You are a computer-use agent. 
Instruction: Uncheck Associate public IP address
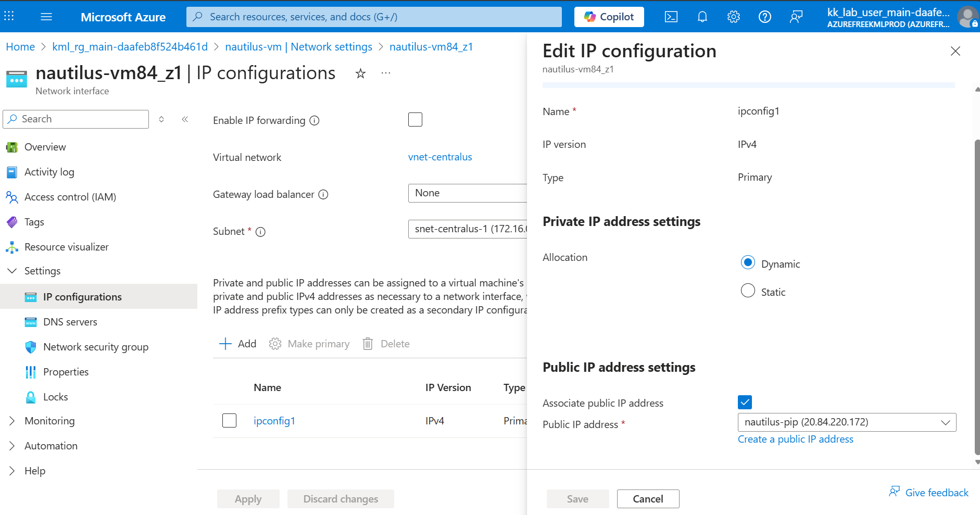745,402
